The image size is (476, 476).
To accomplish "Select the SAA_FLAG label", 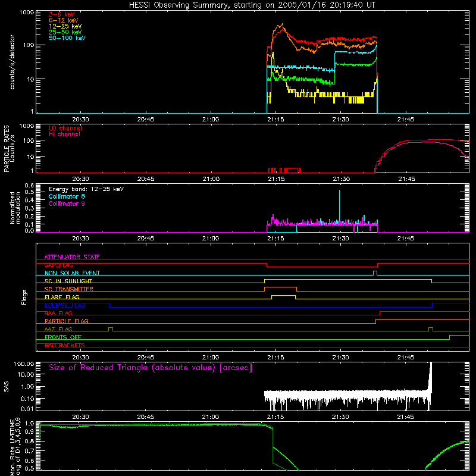I will pos(58,313).
